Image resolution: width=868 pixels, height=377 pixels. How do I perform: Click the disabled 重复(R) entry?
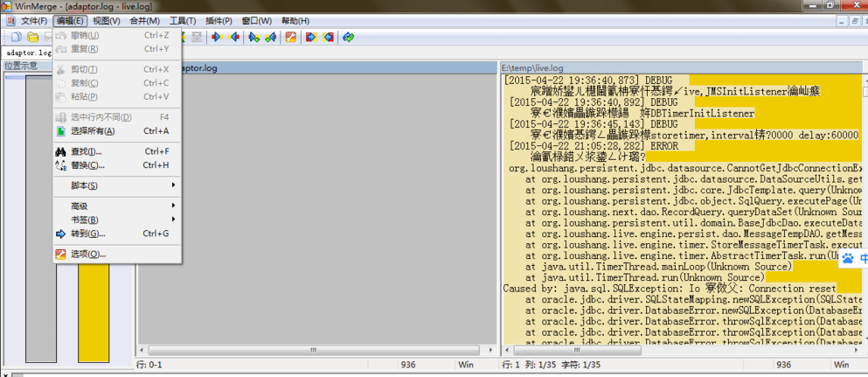[117, 49]
